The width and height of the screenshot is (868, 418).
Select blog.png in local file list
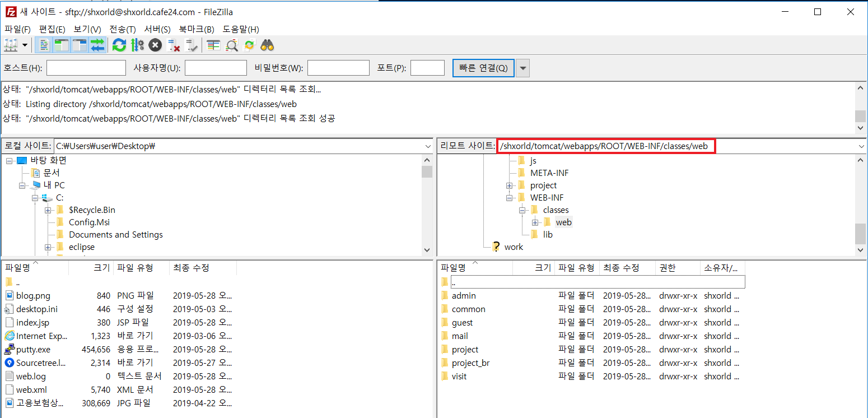[33, 295]
